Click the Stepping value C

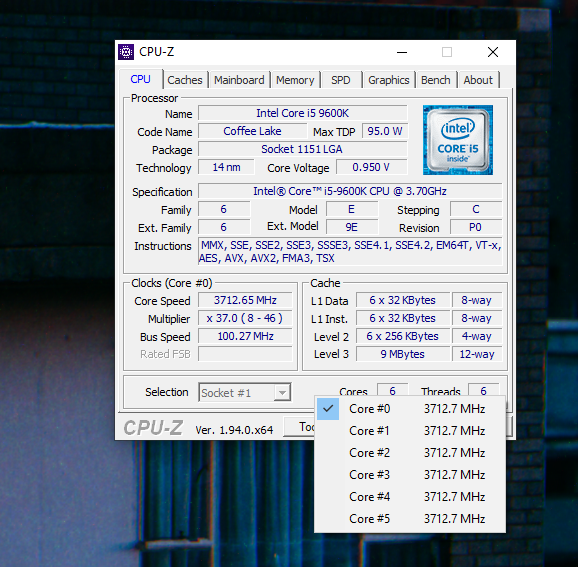[476, 209]
